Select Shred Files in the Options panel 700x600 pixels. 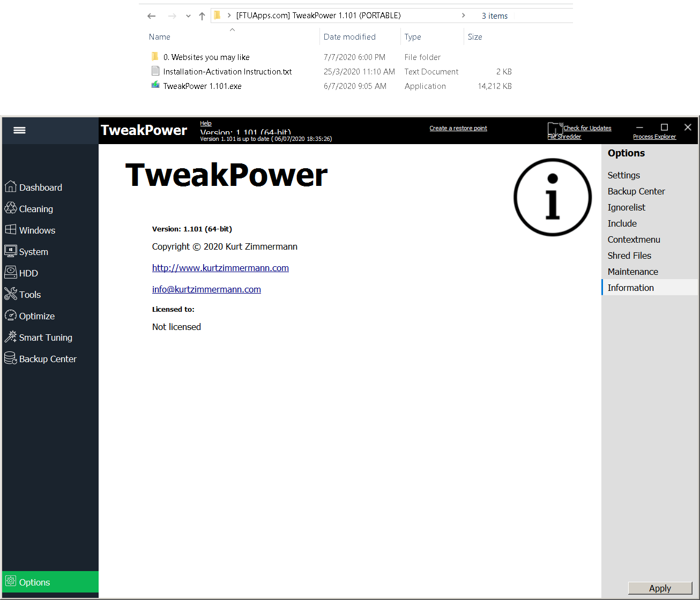coord(629,256)
